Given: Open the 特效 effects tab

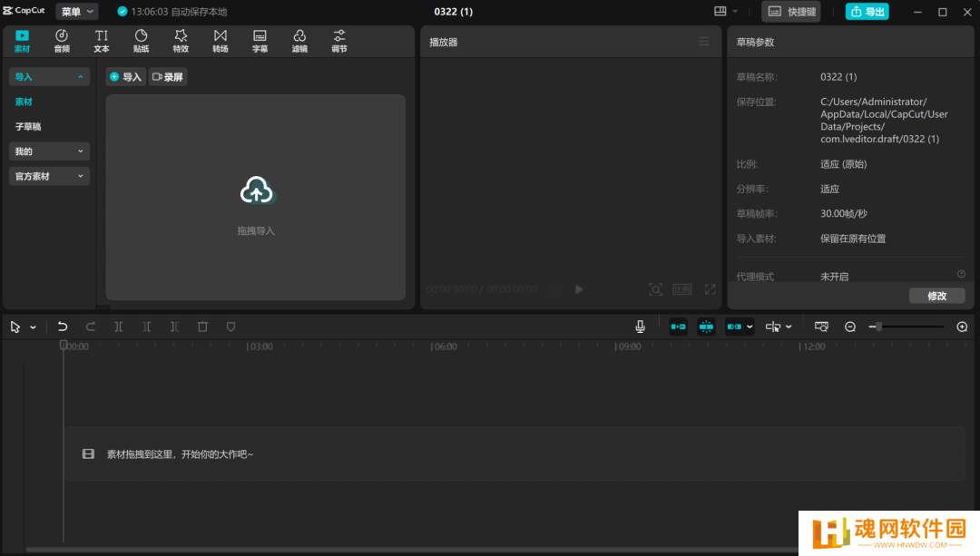Looking at the screenshot, I should [181, 41].
